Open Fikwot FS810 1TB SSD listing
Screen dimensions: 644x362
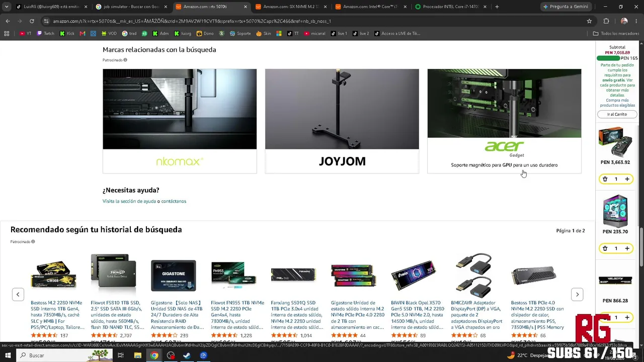(x=116, y=315)
